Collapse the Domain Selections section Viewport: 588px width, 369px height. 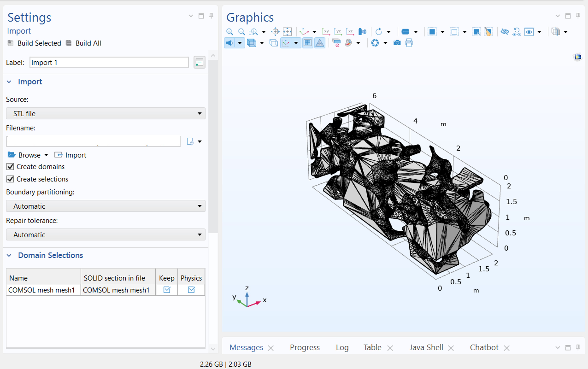coord(9,255)
